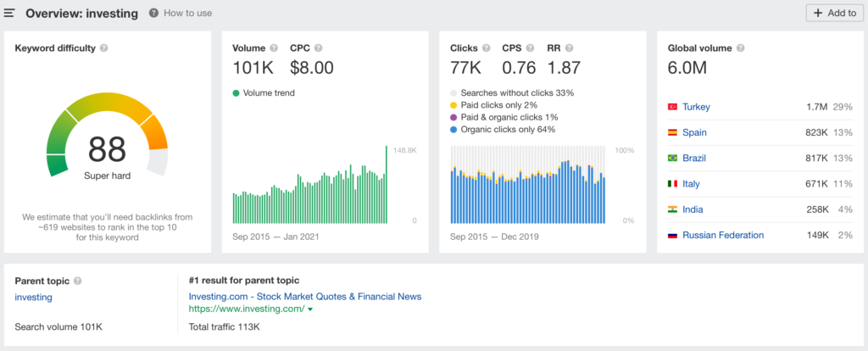Click the keyword difficulty score 88
This screenshot has width=868, height=351.
pos(108,149)
